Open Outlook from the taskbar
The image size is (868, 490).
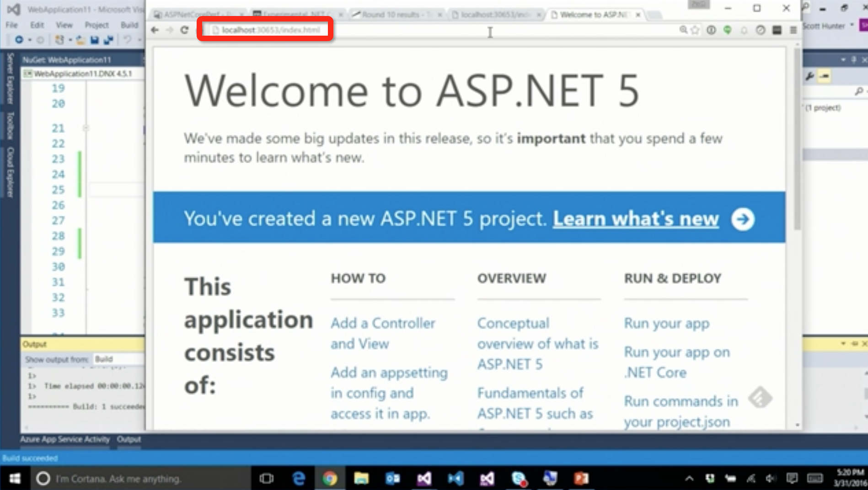coord(393,479)
